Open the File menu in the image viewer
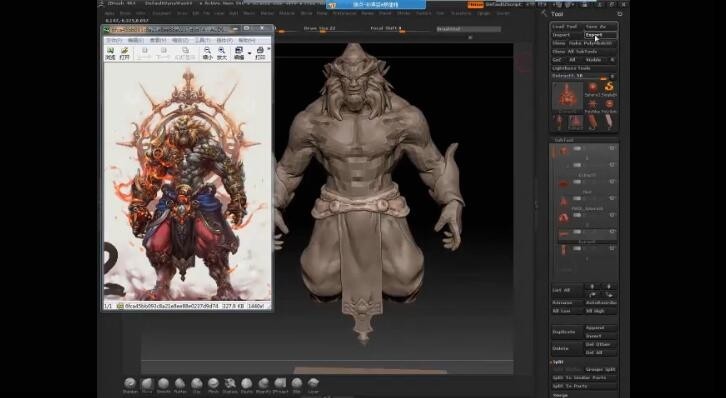Viewport: 726px width, 398px height. click(x=114, y=41)
